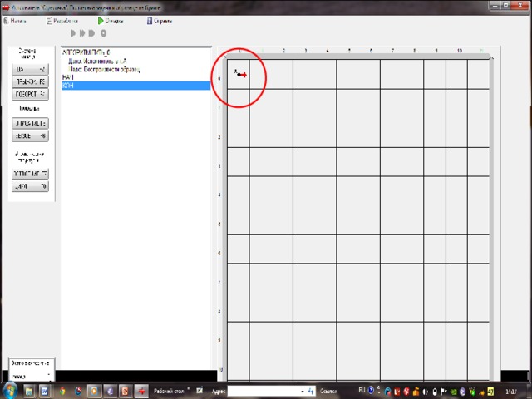This screenshot has height=399, width=532.
Task: Select the highlighted КОН line
Action: point(136,86)
